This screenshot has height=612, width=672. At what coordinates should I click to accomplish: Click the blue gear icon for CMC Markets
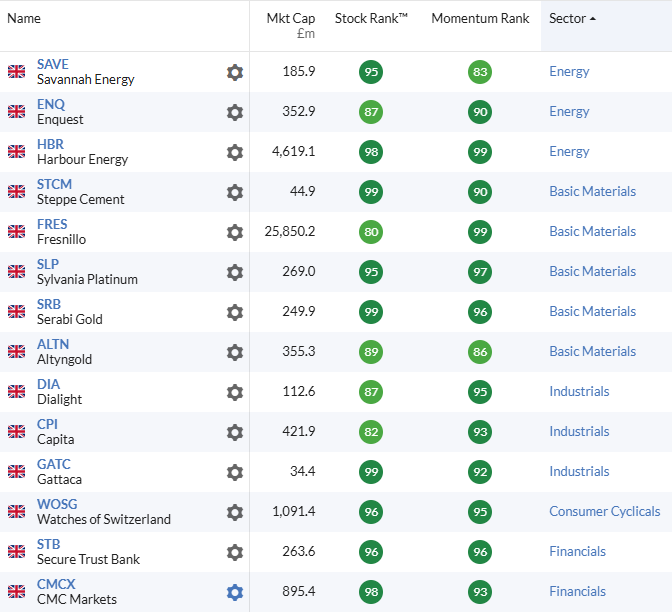235,592
